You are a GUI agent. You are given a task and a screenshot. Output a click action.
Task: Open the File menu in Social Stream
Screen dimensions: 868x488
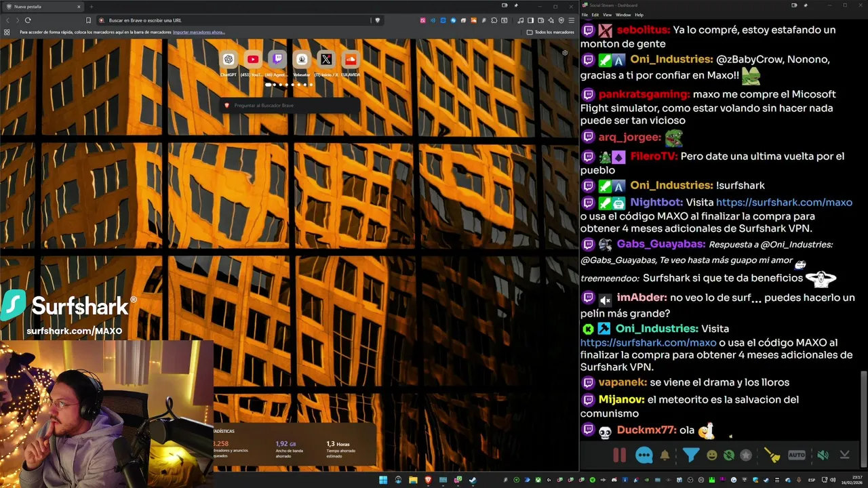(x=585, y=15)
